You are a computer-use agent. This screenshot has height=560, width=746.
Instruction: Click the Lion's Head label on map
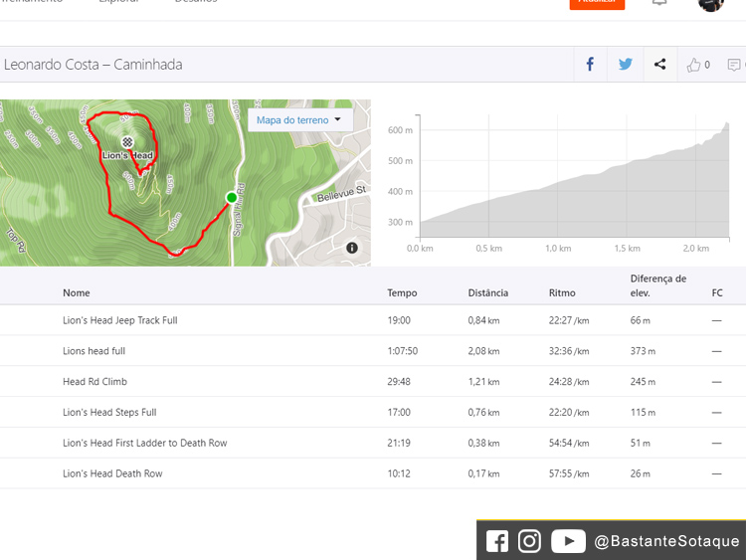pos(127,155)
